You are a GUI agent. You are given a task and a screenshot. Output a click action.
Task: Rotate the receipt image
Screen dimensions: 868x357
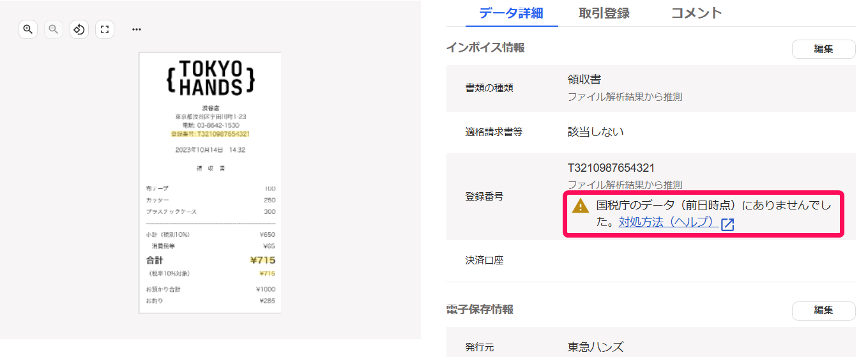coord(79,29)
